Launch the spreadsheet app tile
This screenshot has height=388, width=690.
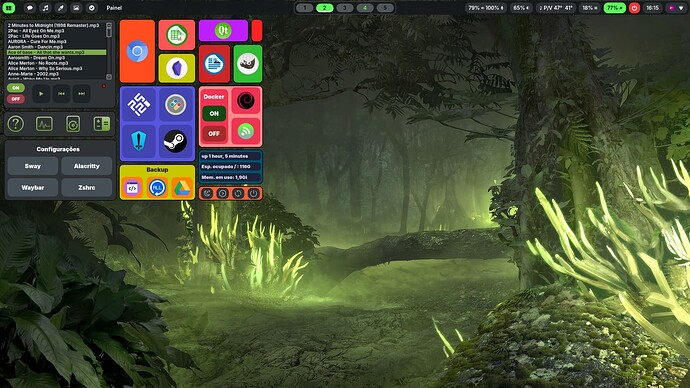pos(176,35)
